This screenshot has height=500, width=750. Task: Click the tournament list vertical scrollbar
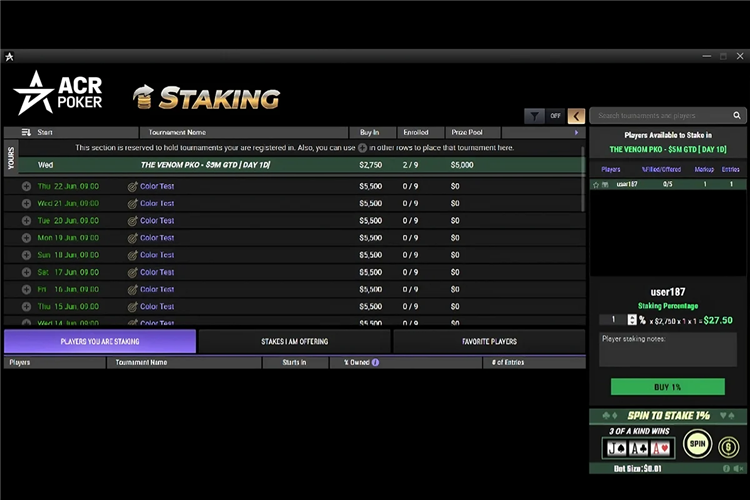click(583, 179)
